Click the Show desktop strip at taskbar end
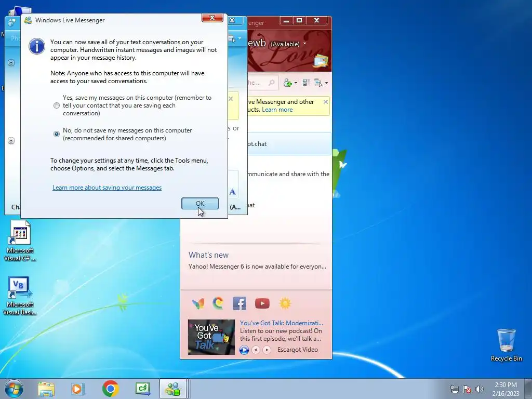Viewport: 532px width, 399px height. click(x=528, y=389)
